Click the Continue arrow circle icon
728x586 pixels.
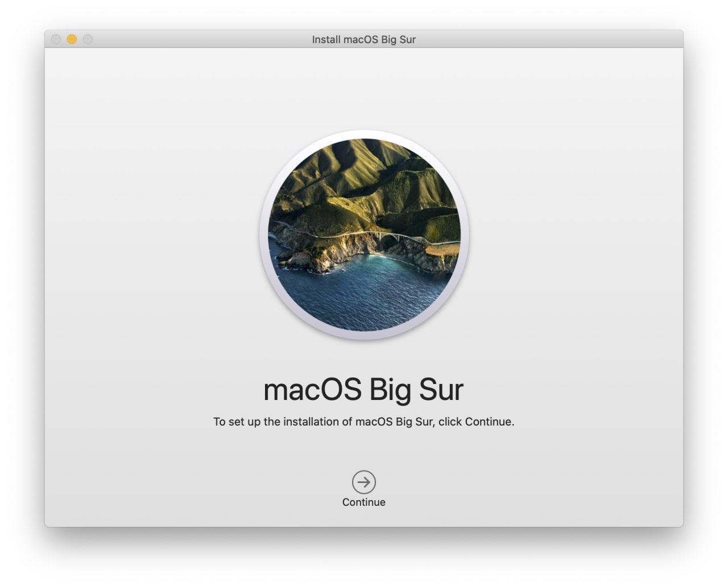point(363,482)
